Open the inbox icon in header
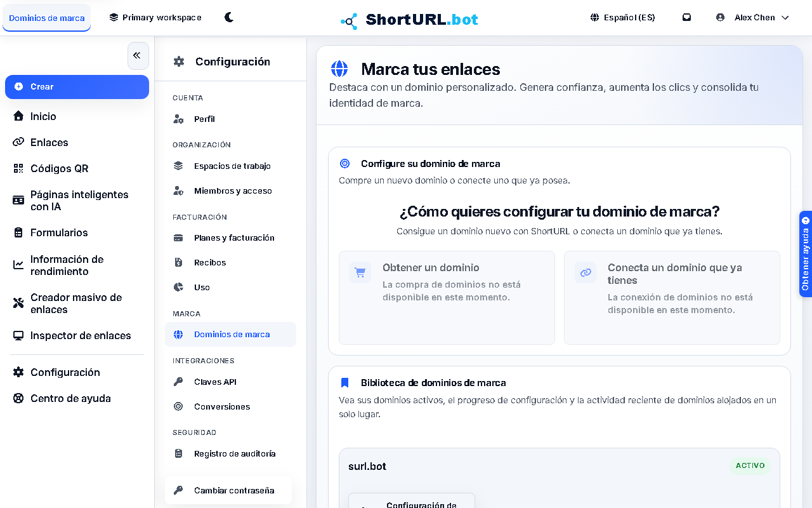Screen dimensions: 812x508 click(x=686, y=17)
